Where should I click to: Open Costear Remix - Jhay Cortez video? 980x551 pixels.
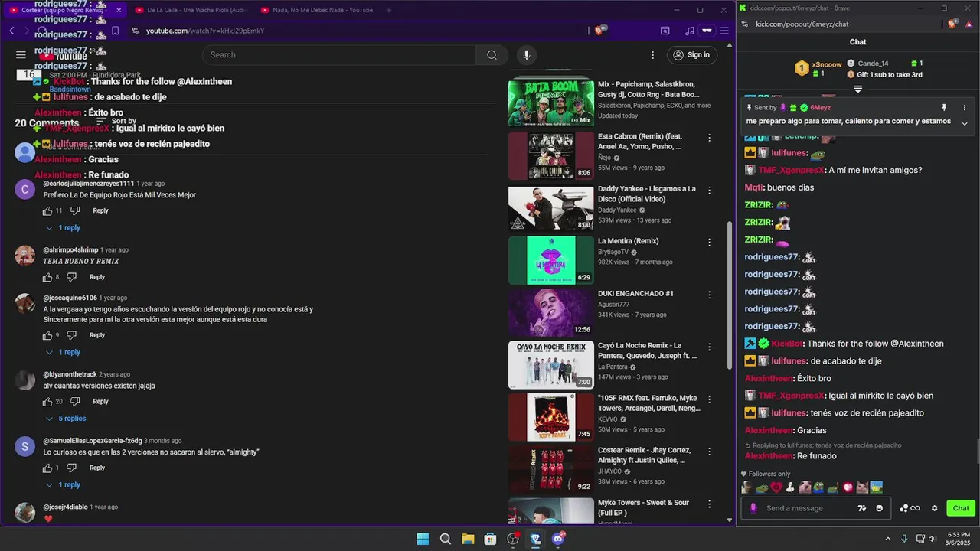coord(550,469)
